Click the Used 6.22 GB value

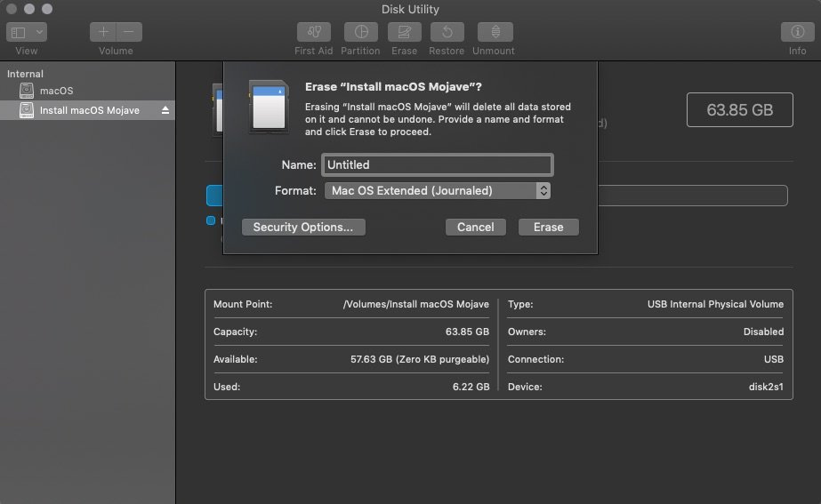tap(471, 387)
